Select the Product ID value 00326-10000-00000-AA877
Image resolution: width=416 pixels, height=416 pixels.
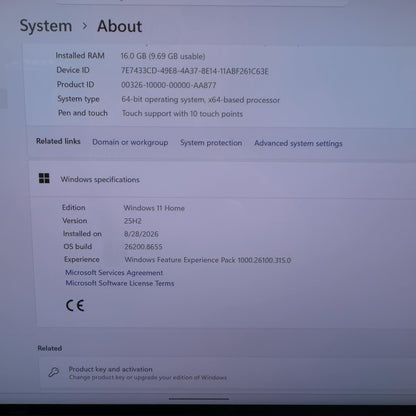169,85
